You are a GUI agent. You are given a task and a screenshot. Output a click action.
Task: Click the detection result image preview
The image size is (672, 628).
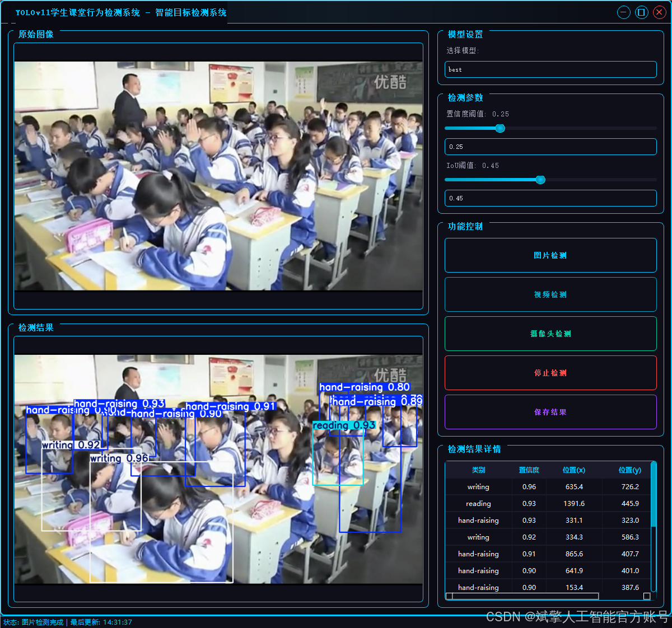pos(218,470)
